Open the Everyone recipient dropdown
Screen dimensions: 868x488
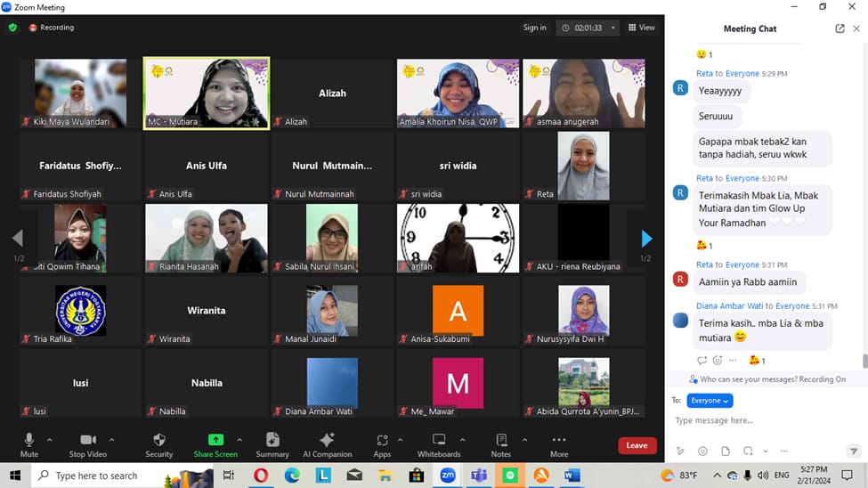coord(710,401)
